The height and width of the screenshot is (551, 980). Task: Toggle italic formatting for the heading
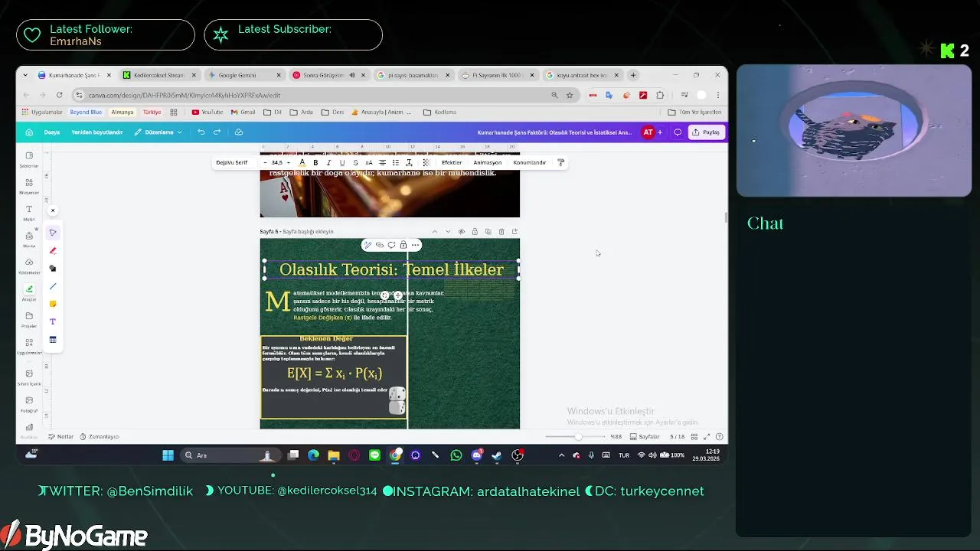tap(328, 162)
